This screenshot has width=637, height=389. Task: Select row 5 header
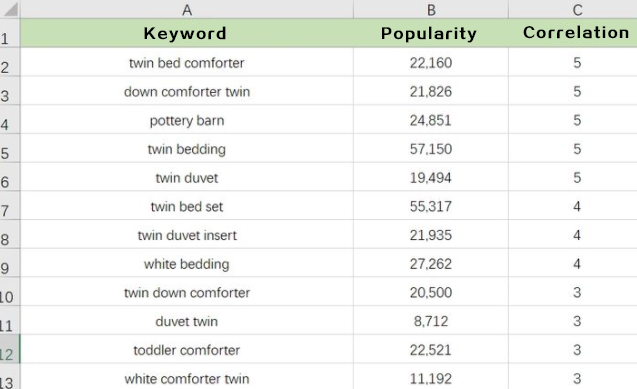coord(10,149)
